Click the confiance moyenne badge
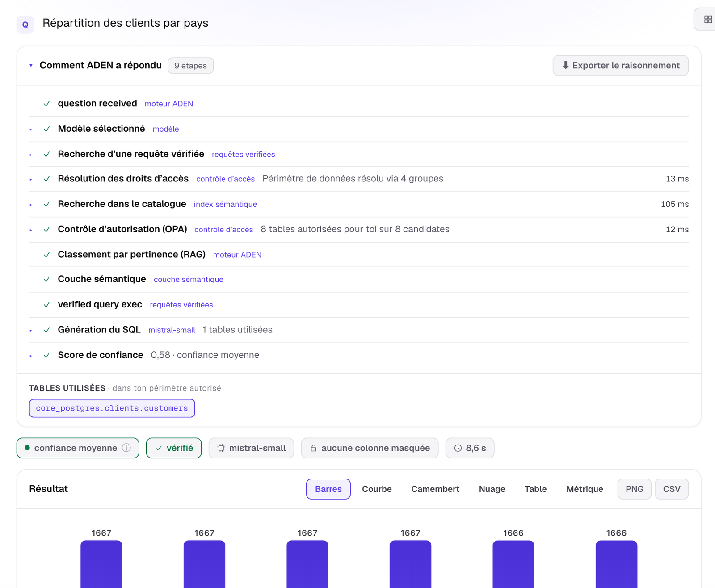The image size is (715, 588). 78,448
